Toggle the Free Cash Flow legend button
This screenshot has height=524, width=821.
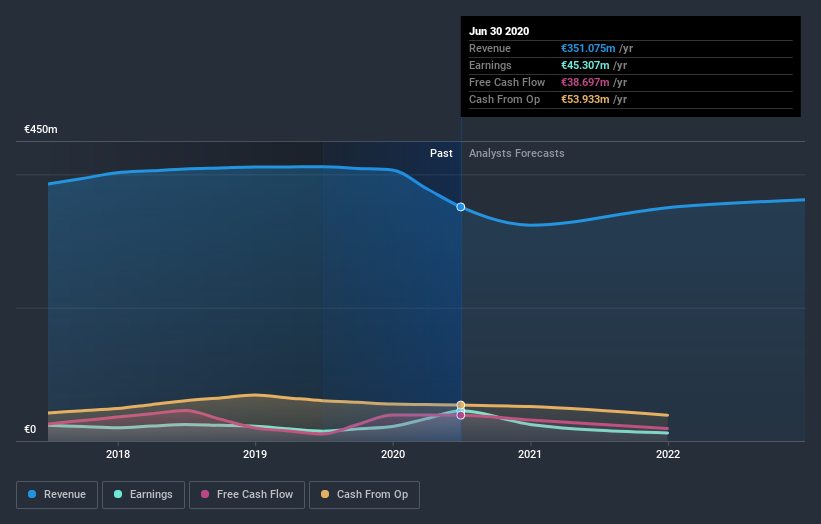point(247,495)
